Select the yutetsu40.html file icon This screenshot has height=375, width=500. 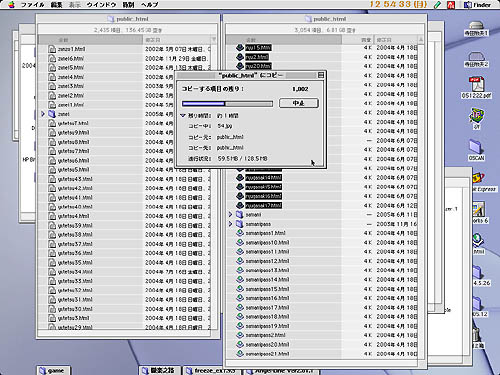coord(52,207)
